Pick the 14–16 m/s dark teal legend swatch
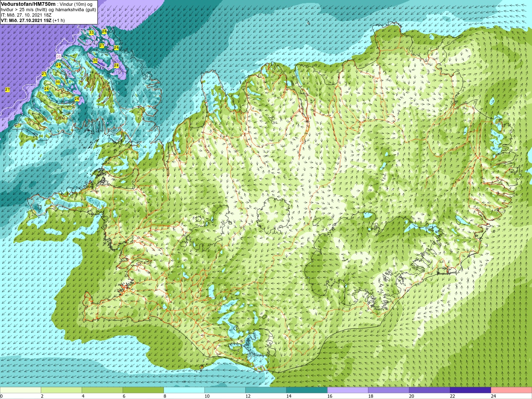532x399 pixels. pyautogui.click(x=307, y=390)
